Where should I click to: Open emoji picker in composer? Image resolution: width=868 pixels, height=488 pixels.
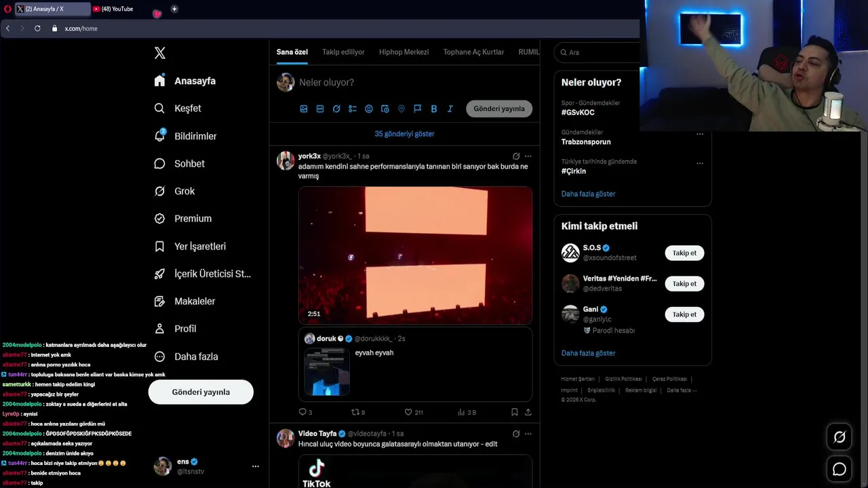(x=369, y=108)
